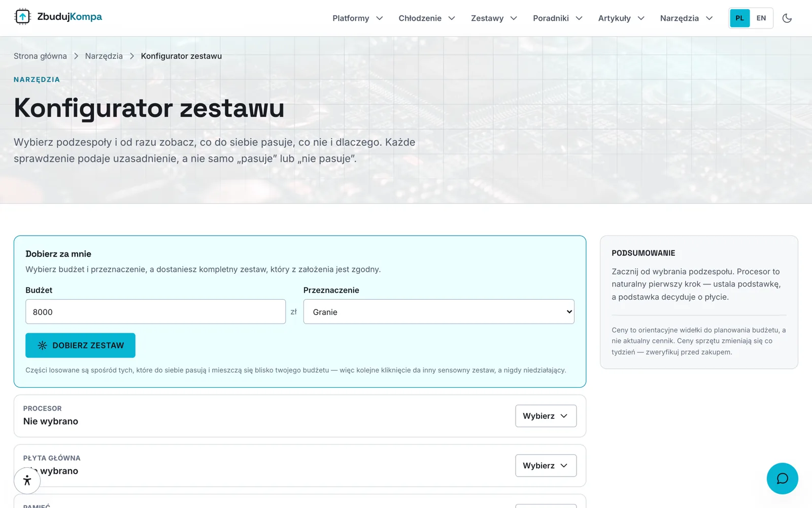Click the ZbudujKompa logo icon
812x508 pixels.
tap(22, 17)
